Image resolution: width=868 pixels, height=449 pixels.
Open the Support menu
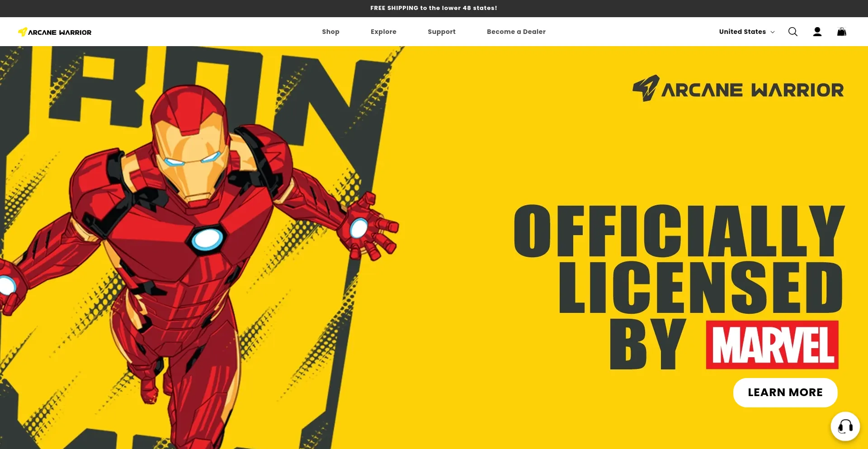point(442,32)
